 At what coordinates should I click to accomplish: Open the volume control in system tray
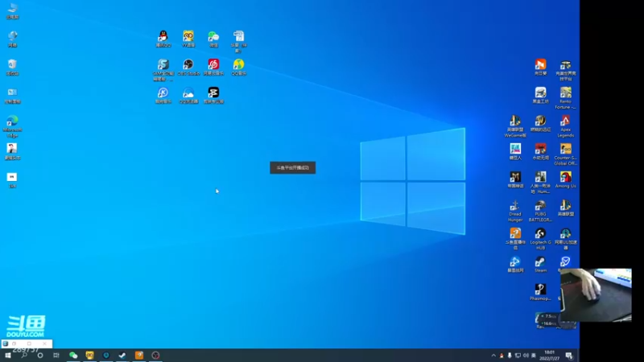coord(526,356)
